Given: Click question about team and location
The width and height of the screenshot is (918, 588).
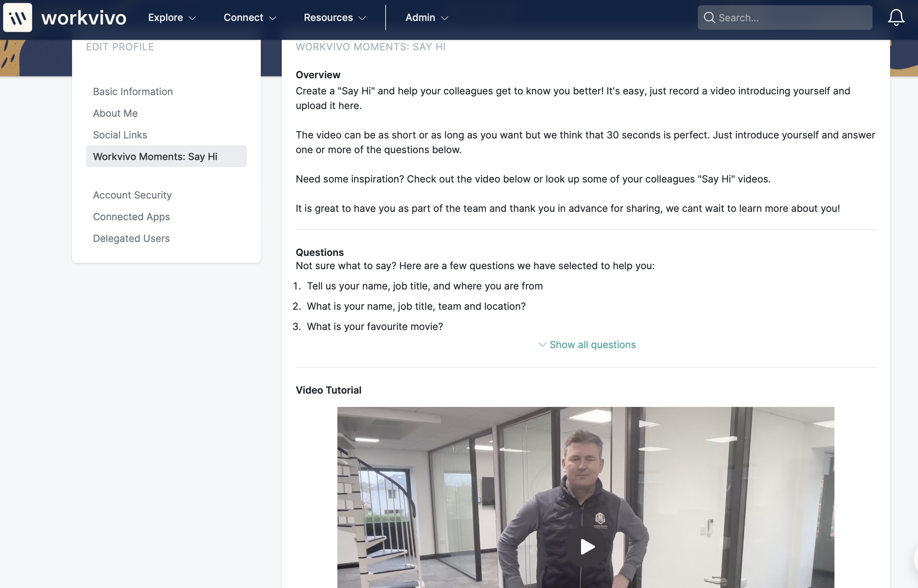Looking at the screenshot, I should 416,307.
